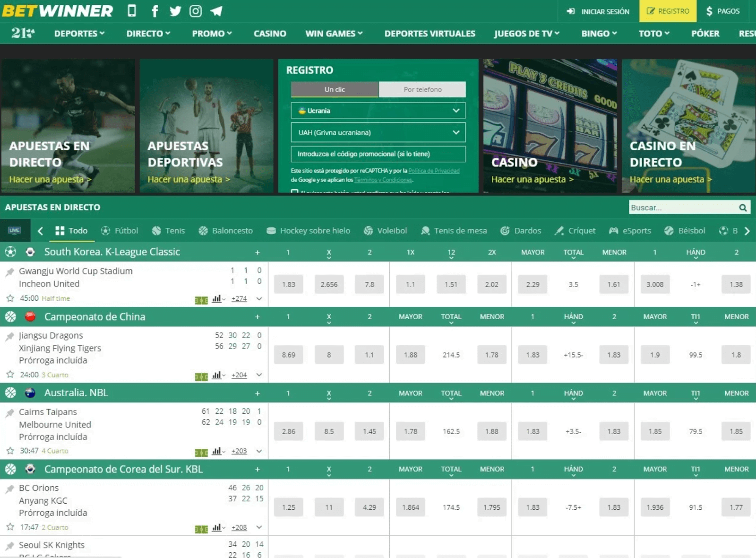Pin the Cairns Taipans match

pyautogui.click(x=9, y=413)
